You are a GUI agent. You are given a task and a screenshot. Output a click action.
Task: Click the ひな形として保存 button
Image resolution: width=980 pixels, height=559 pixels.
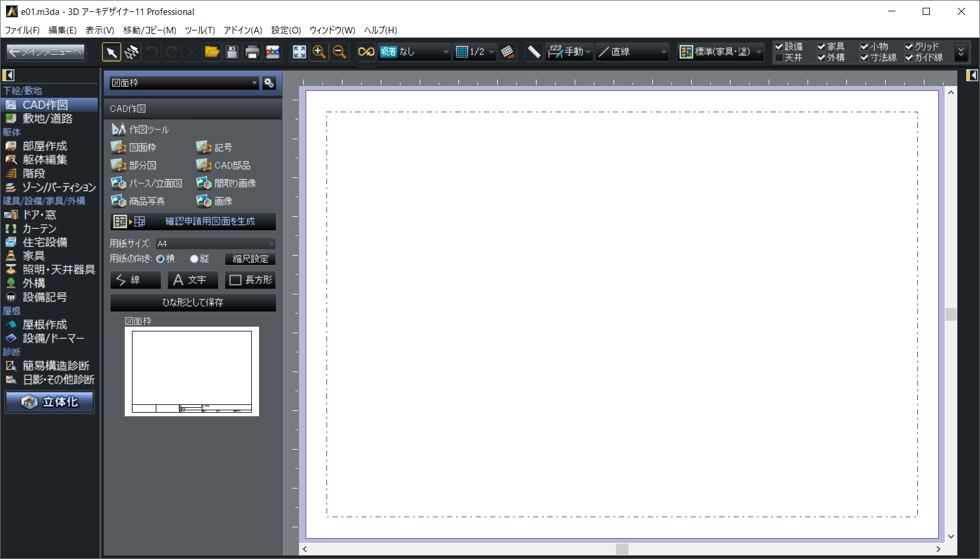pos(193,303)
